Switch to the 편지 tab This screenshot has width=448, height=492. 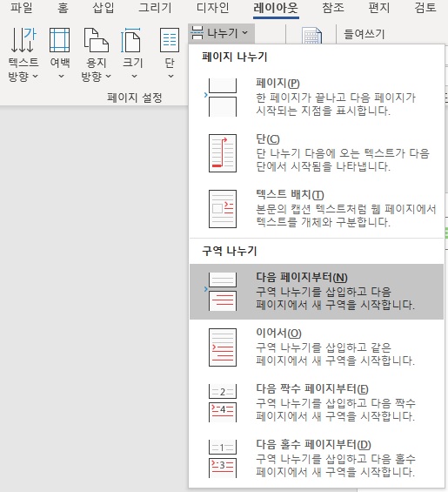[379, 8]
